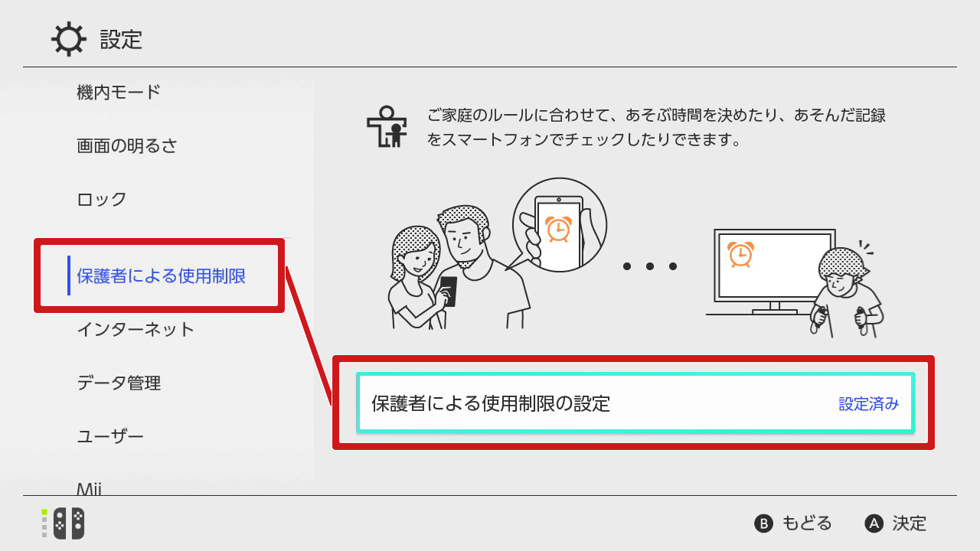Click the B button icon
Image resolution: width=980 pixels, height=551 pixels.
tap(763, 523)
